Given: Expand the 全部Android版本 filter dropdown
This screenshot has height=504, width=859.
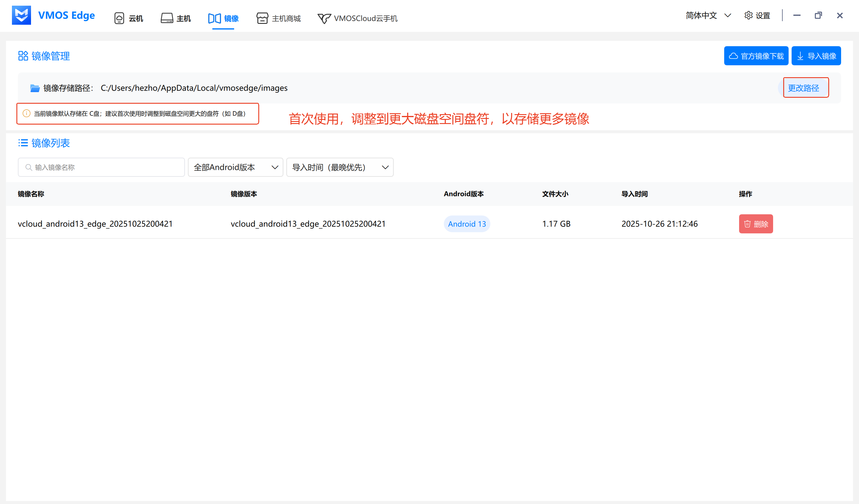Looking at the screenshot, I should (235, 167).
